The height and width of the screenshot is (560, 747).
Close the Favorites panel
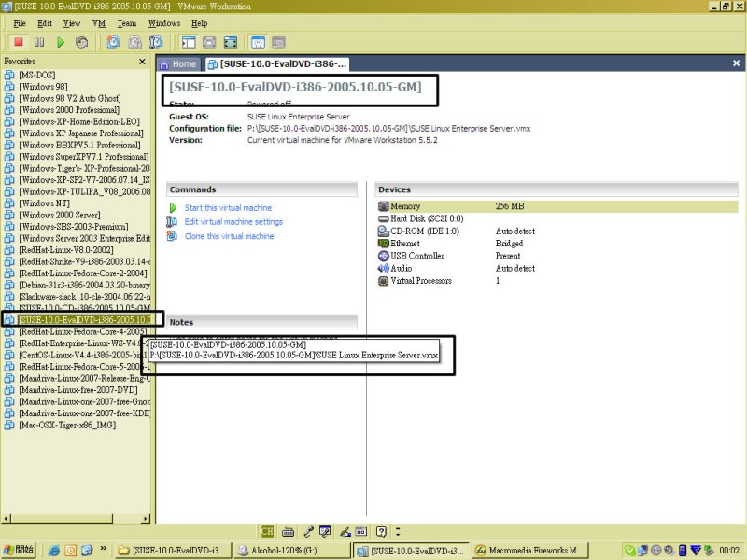[142, 62]
